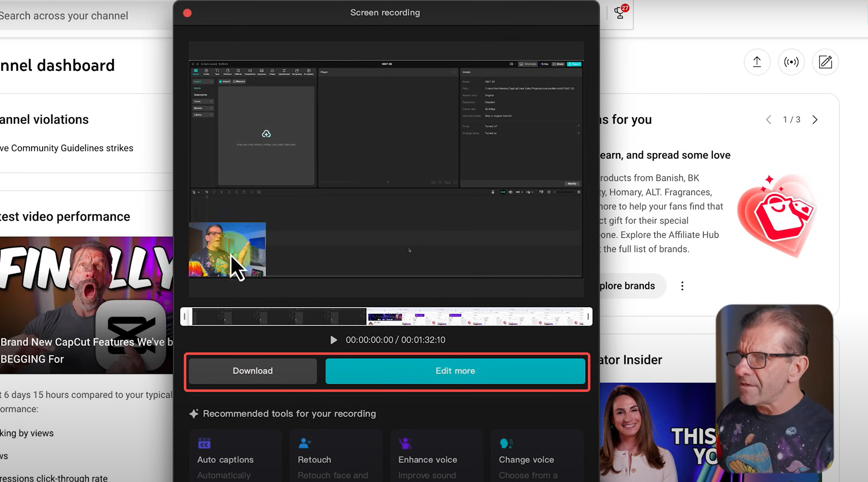Click a position on the timeline scrubber
Viewport: 868px width, 482px height.
click(387, 316)
